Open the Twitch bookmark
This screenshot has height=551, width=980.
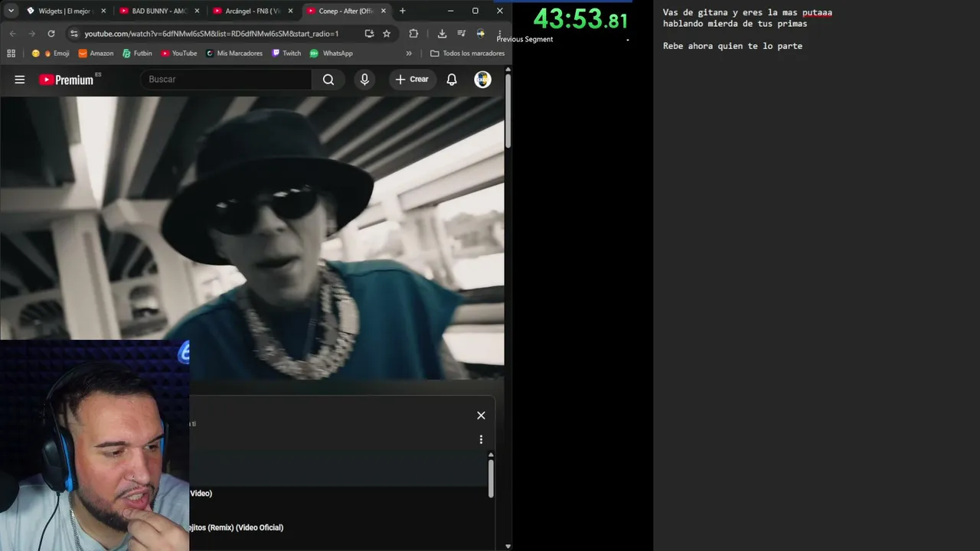coord(286,54)
